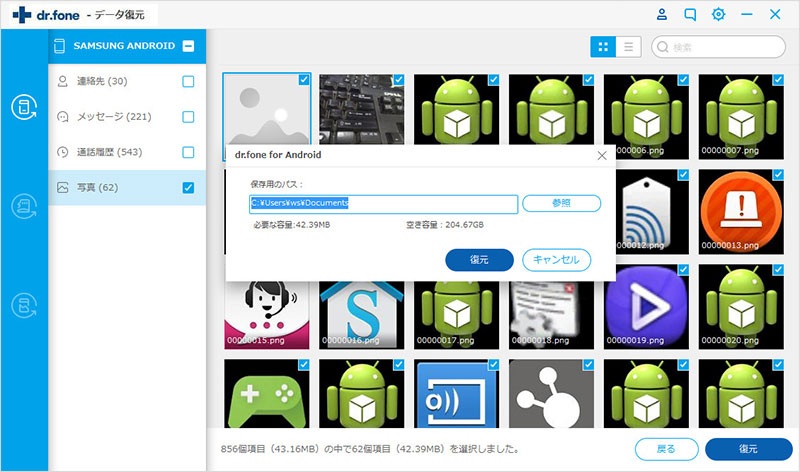Screen dimensions: 800x472
Task: Select 00000018.png document thumbnail
Action: [552, 315]
